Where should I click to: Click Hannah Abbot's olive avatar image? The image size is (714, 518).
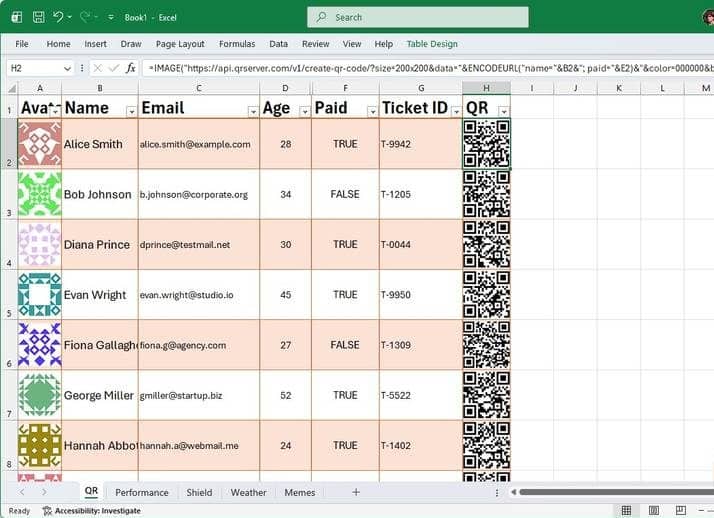(x=40, y=445)
